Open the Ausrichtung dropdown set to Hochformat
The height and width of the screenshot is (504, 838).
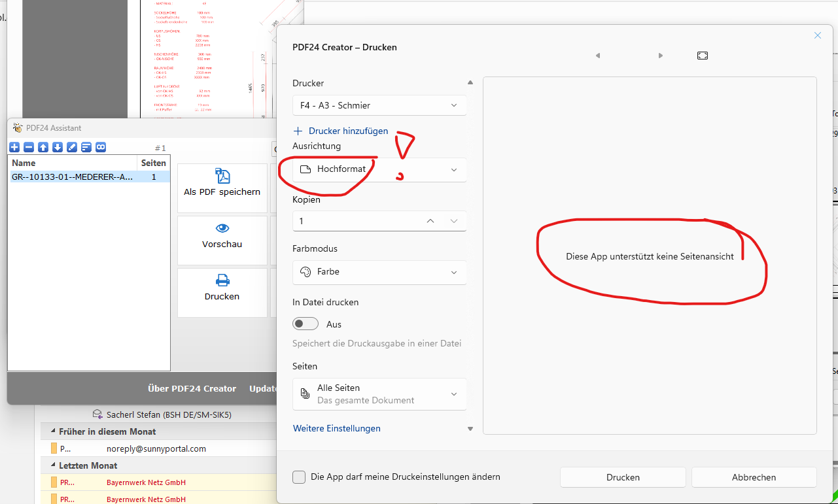click(x=379, y=169)
